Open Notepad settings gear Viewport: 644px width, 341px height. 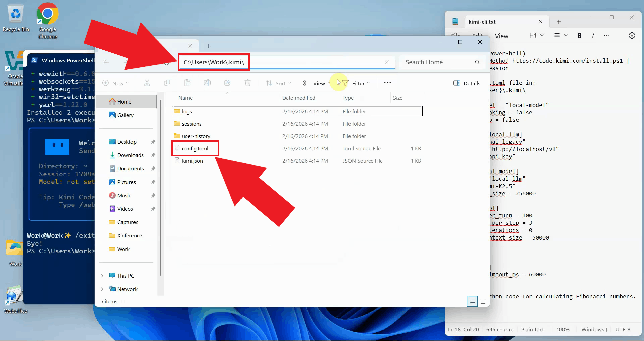pos(632,36)
